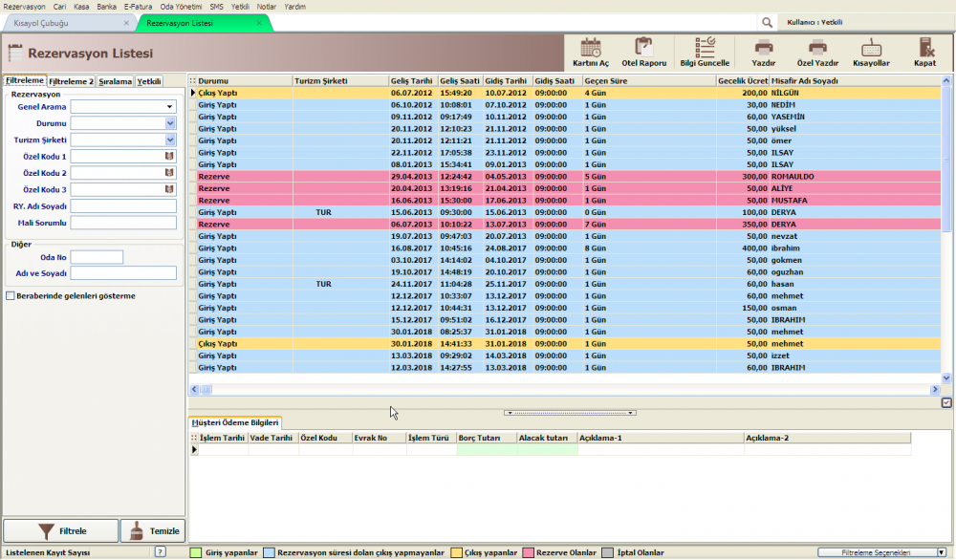Click the Çıkış yapanlar yellow swatch
This screenshot has width=956, height=560.
pyautogui.click(x=456, y=552)
